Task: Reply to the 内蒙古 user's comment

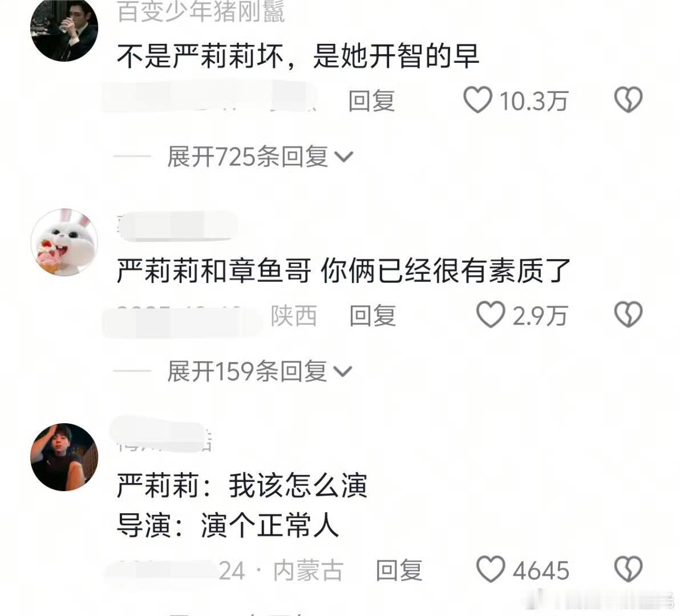Action: pos(399,570)
